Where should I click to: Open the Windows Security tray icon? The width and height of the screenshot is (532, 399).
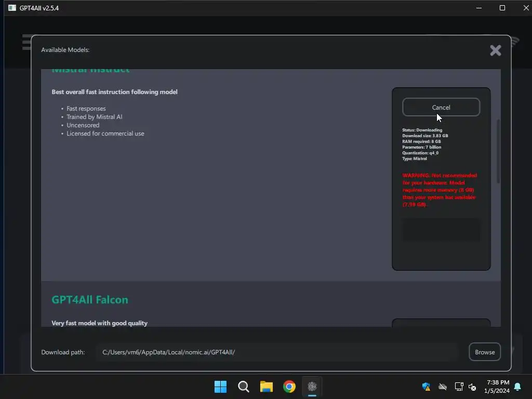point(426,387)
